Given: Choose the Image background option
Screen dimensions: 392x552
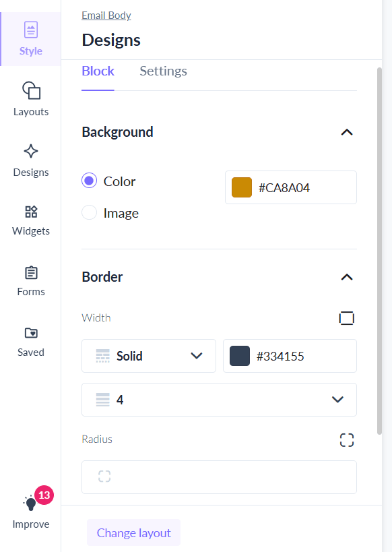Looking at the screenshot, I should click(89, 212).
